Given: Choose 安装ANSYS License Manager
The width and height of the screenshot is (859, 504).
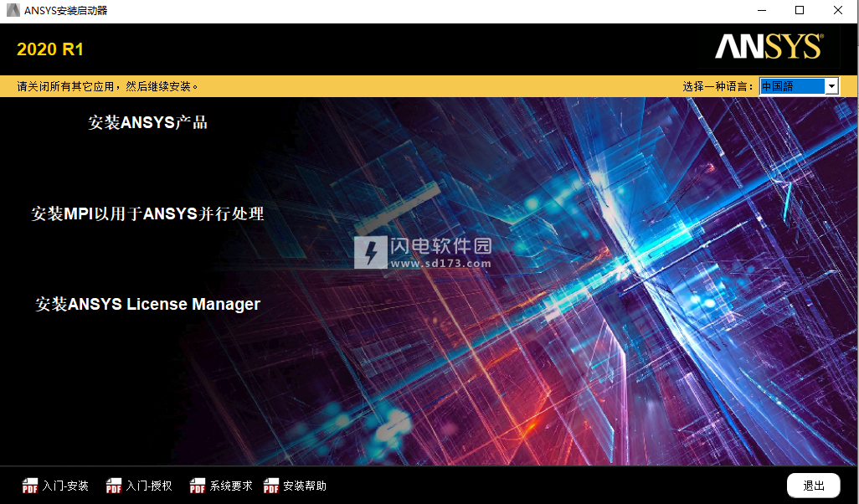Looking at the screenshot, I should [x=147, y=304].
